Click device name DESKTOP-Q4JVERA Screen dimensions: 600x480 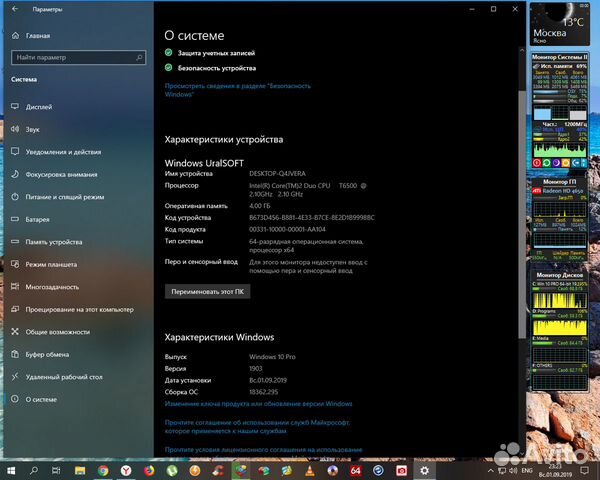pyautogui.click(x=277, y=174)
